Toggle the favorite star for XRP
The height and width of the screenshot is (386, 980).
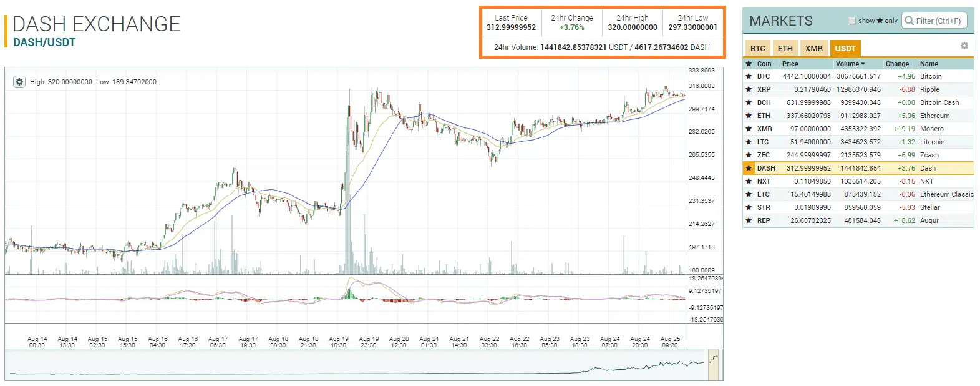(x=749, y=89)
